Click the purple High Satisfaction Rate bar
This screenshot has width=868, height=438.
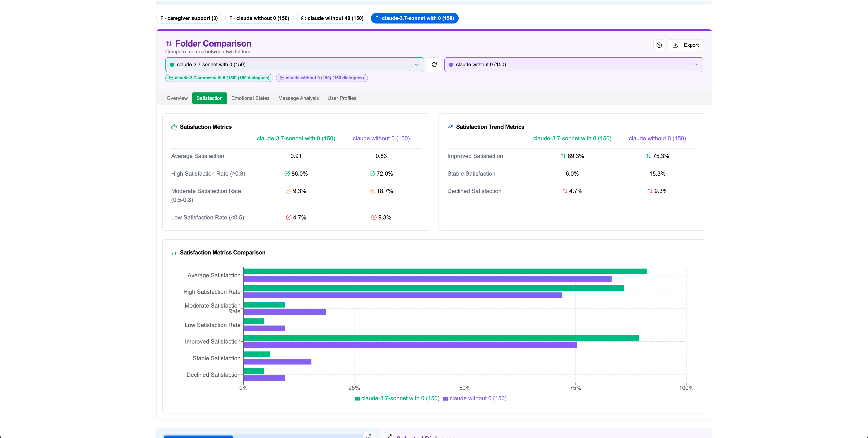[x=403, y=296]
